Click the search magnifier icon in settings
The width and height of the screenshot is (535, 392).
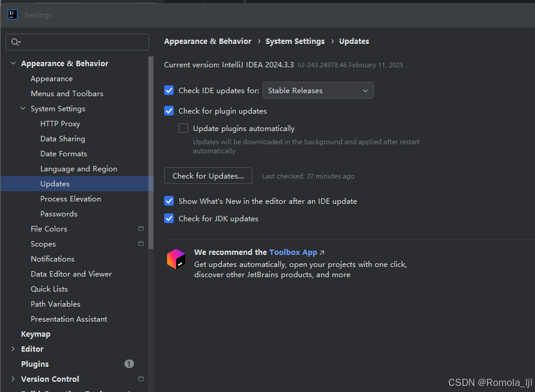[x=16, y=42]
